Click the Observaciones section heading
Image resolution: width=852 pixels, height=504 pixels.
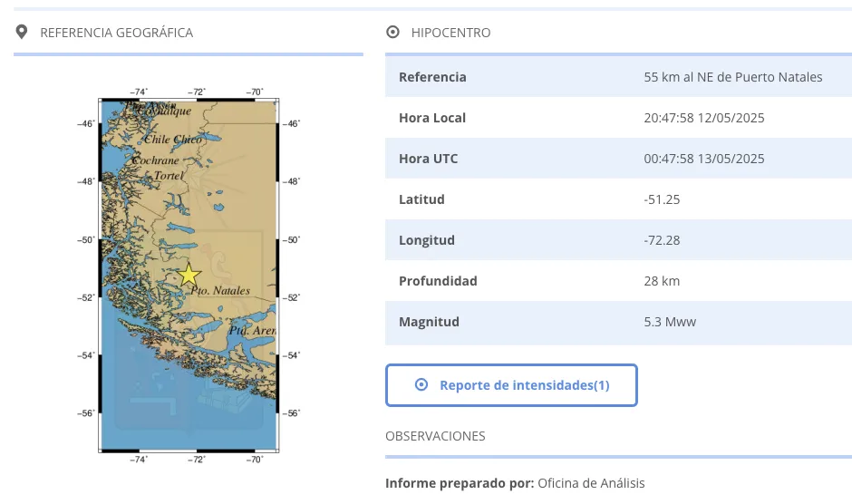pyautogui.click(x=435, y=436)
